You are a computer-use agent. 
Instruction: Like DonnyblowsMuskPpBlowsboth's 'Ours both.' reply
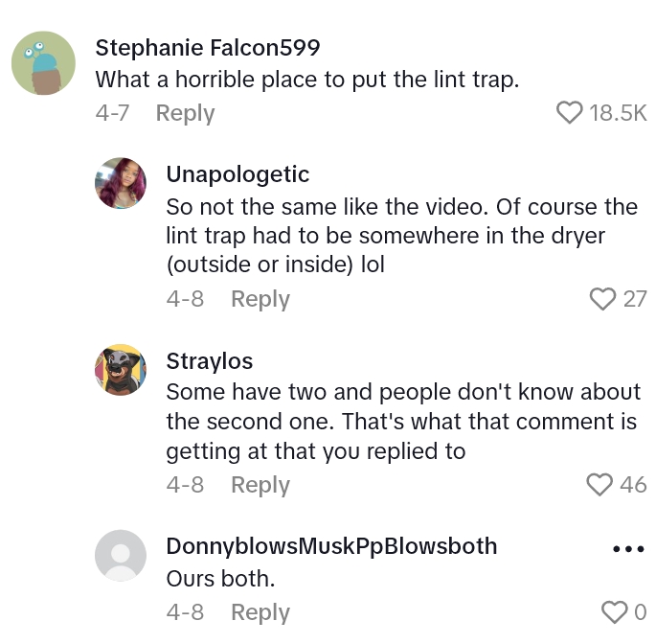click(x=613, y=612)
